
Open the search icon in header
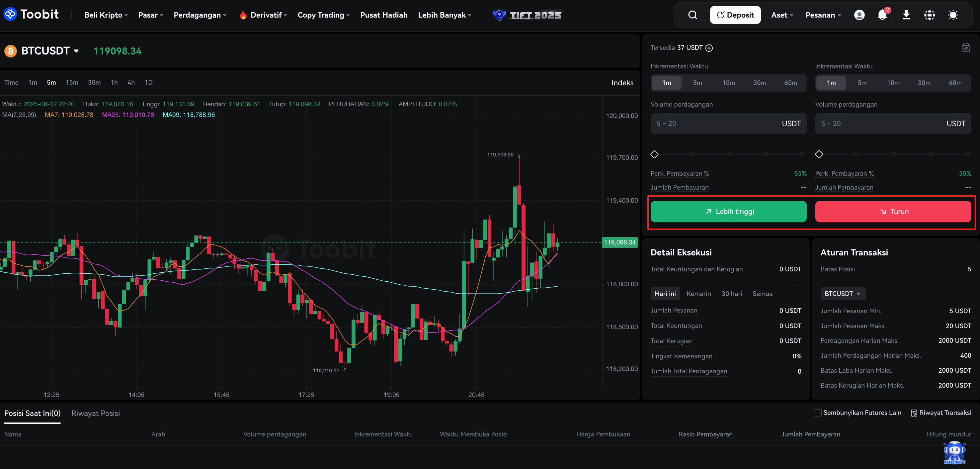(693, 15)
